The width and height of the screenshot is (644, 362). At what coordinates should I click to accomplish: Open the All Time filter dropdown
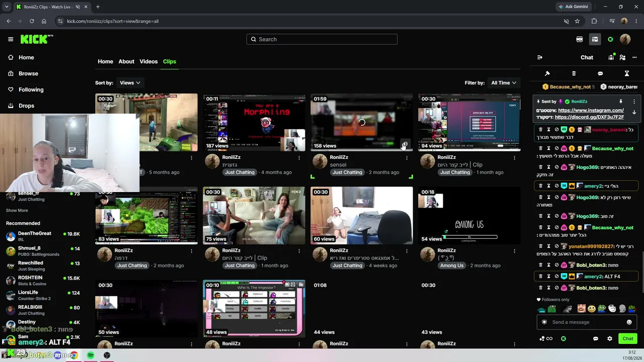pos(504,82)
